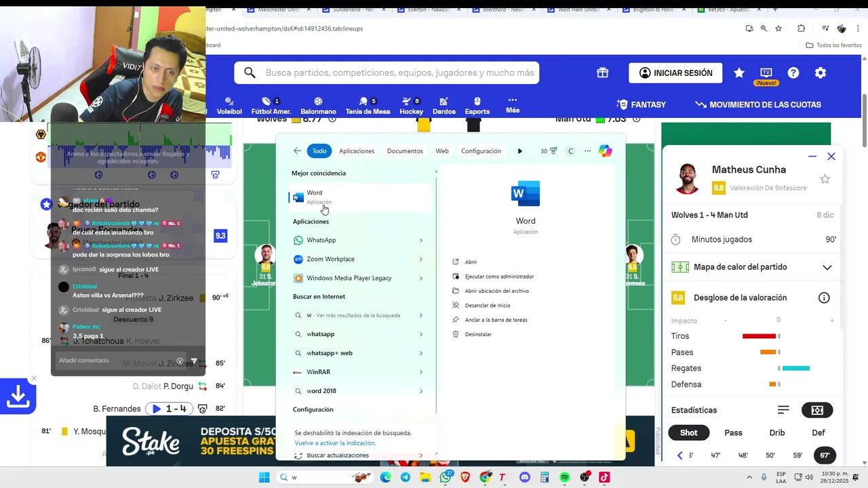This screenshot has width=868, height=488.
Task: Click the C account avatar in search panel
Action: pos(570,151)
